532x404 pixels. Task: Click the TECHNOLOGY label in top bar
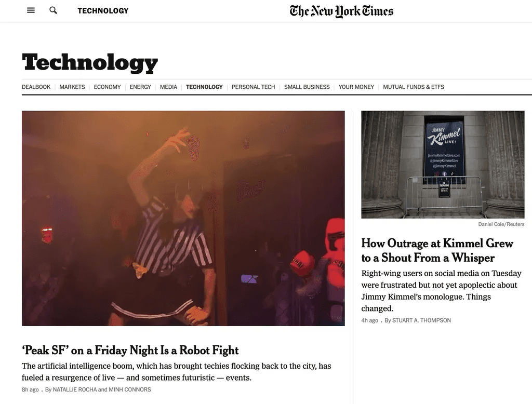click(x=103, y=11)
